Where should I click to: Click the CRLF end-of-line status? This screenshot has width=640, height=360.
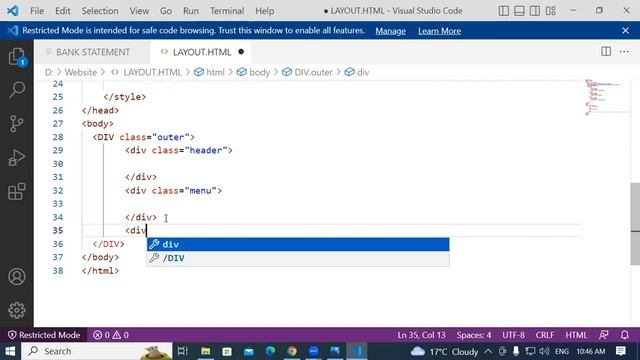tap(544, 335)
